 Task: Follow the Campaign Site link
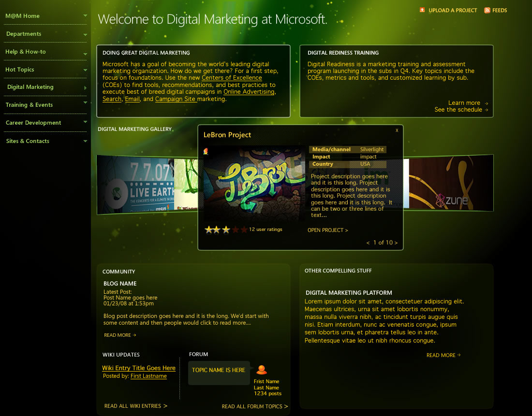(175, 99)
